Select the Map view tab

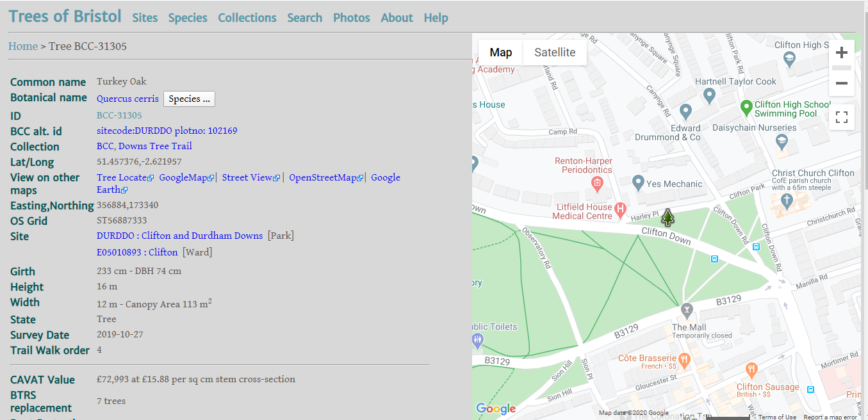point(501,52)
